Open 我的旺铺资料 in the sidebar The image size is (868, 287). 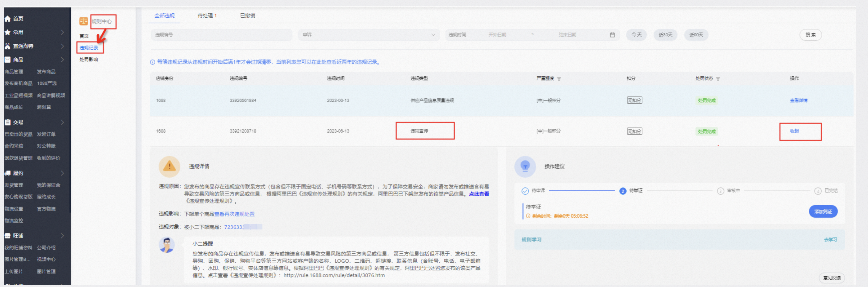(x=19, y=248)
